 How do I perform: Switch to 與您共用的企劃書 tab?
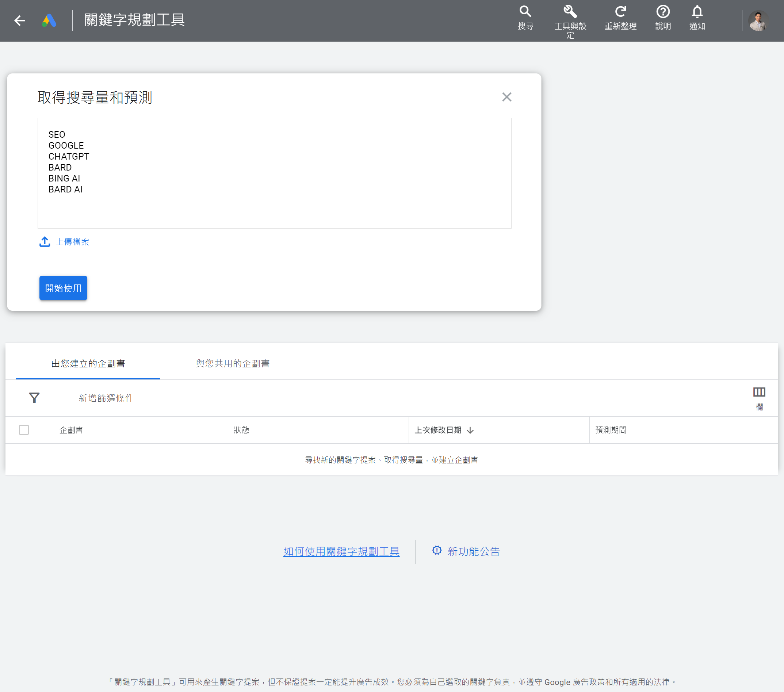tap(233, 363)
